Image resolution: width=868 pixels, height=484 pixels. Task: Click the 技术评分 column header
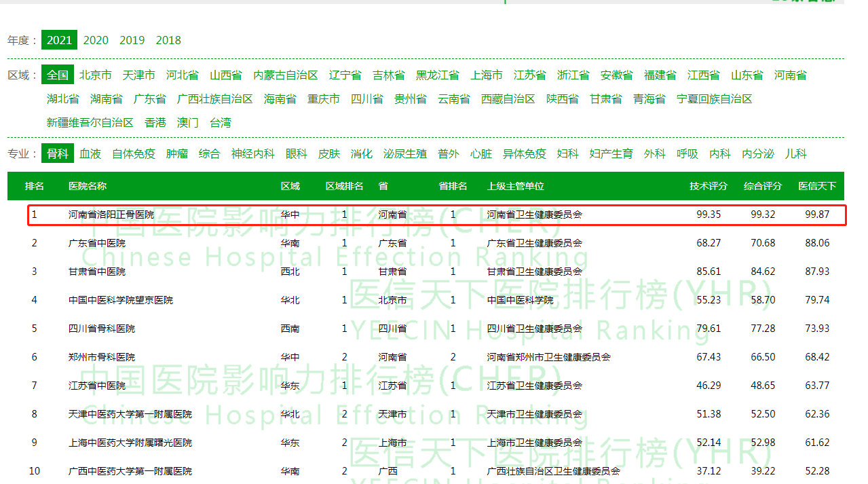(709, 186)
